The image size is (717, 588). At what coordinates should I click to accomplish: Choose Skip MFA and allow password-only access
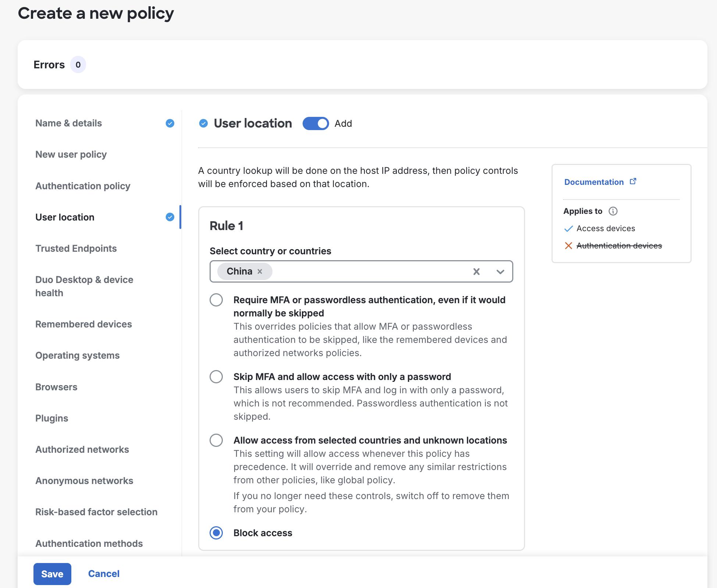(216, 377)
